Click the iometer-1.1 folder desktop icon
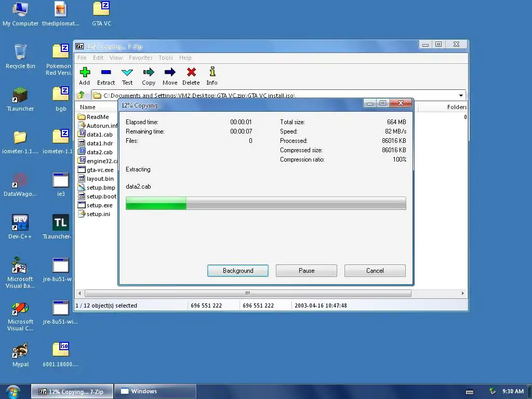The height and width of the screenshot is (399, 532). click(20, 142)
